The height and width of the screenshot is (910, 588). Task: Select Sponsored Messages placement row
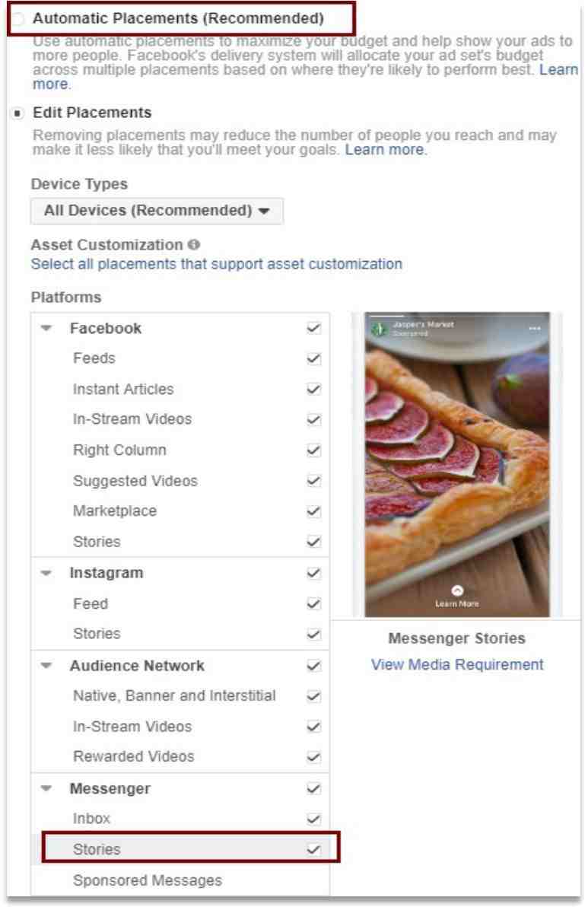pyautogui.click(x=180, y=881)
